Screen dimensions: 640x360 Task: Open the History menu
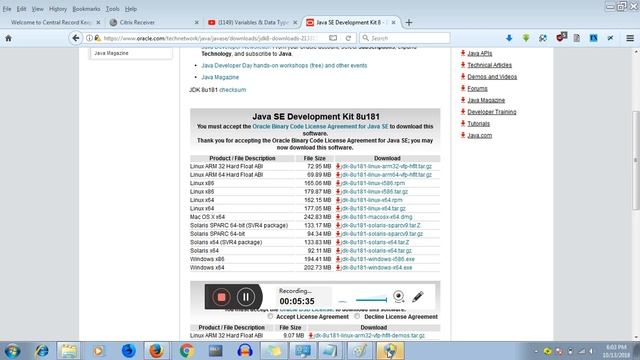click(x=58, y=9)
